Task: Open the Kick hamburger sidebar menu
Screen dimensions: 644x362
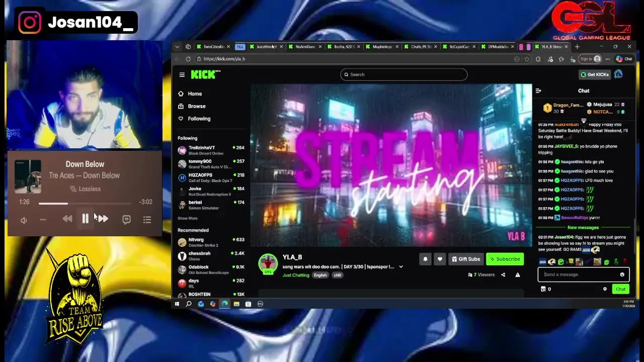Action: click(182, 74)
